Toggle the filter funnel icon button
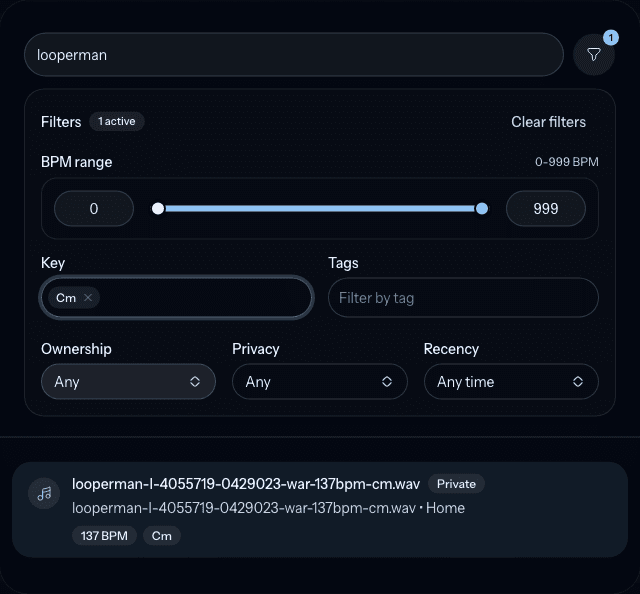Viewport: 640px width, 594px height. click(x=593, y=54)
